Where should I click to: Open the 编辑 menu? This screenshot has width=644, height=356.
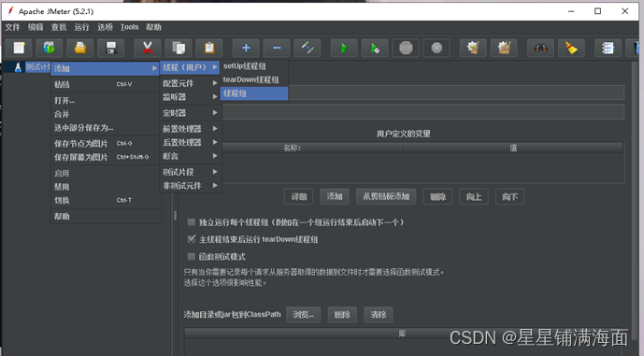point(36,27)
